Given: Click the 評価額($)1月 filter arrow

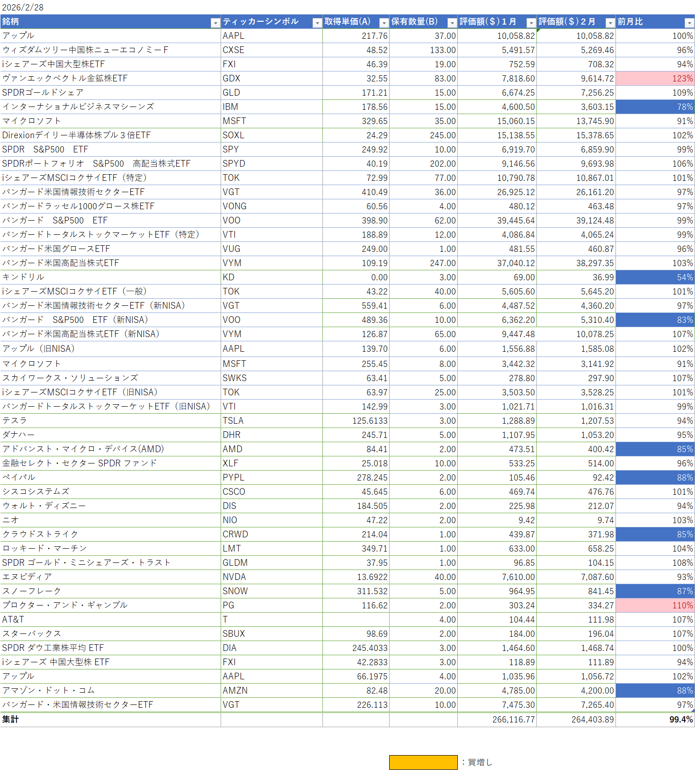Looking at the screenshot, I should 531,23.
